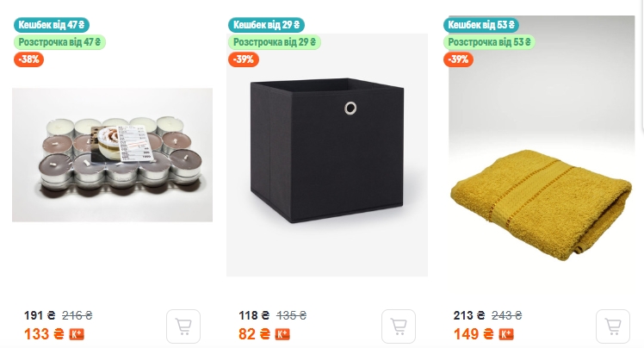Add the black storage box to cart
Image resolution: width=644 pixels, height=348 pixels.
click(399, 326)
